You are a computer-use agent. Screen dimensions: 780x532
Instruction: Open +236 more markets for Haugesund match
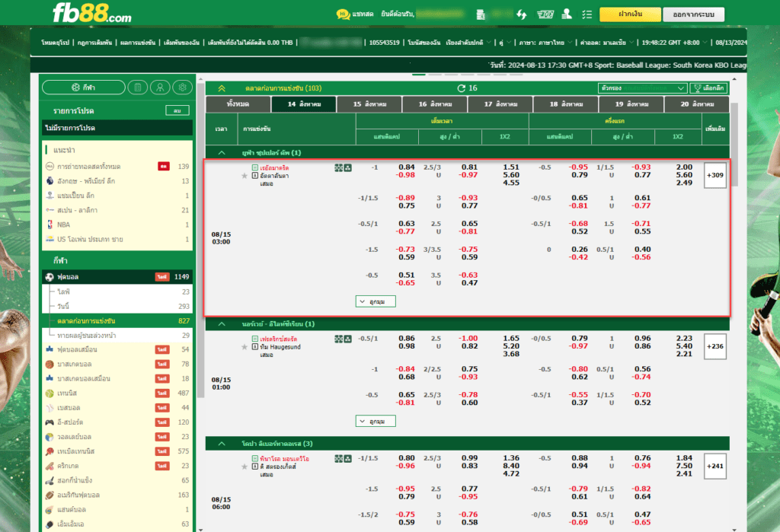click(x=714, y=346)
